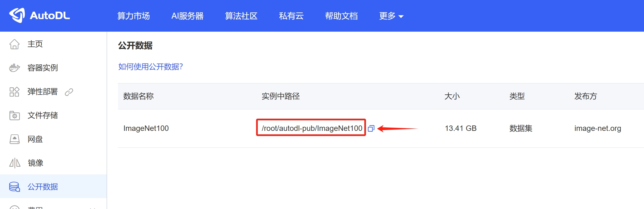Viewport: 644px width, 209px height.
Task: Open 帮助文档 help docs
Action: pyautogui.click(x=341, y=16)
